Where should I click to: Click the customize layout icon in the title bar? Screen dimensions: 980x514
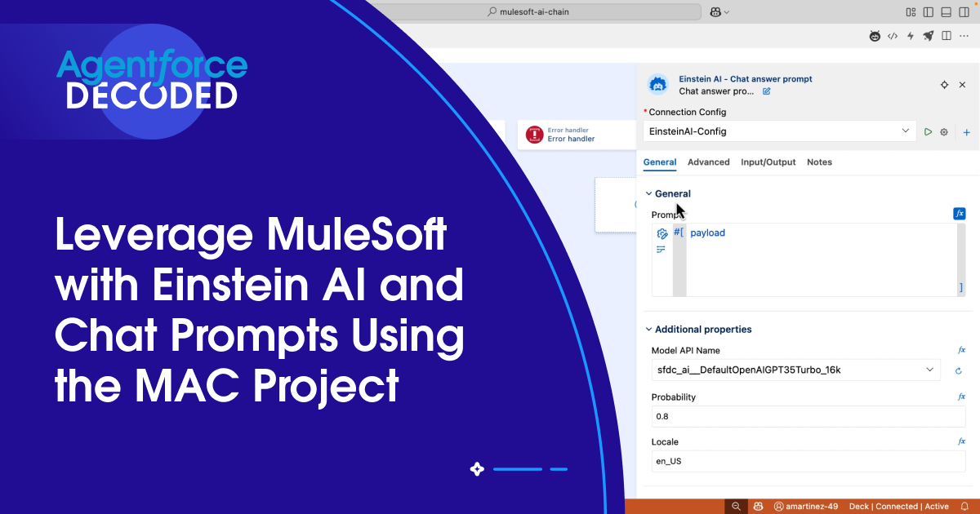click(x=911, y=11)
